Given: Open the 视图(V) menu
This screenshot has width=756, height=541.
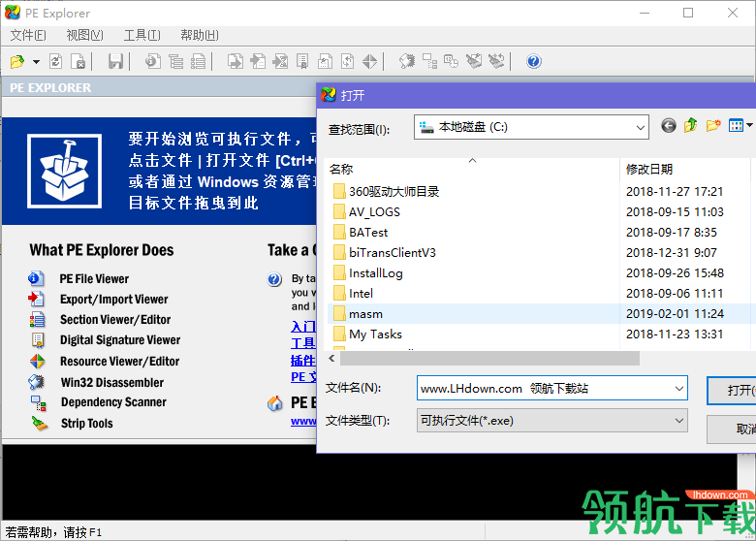Looking at the screenshot, I should tap(84, 35).
